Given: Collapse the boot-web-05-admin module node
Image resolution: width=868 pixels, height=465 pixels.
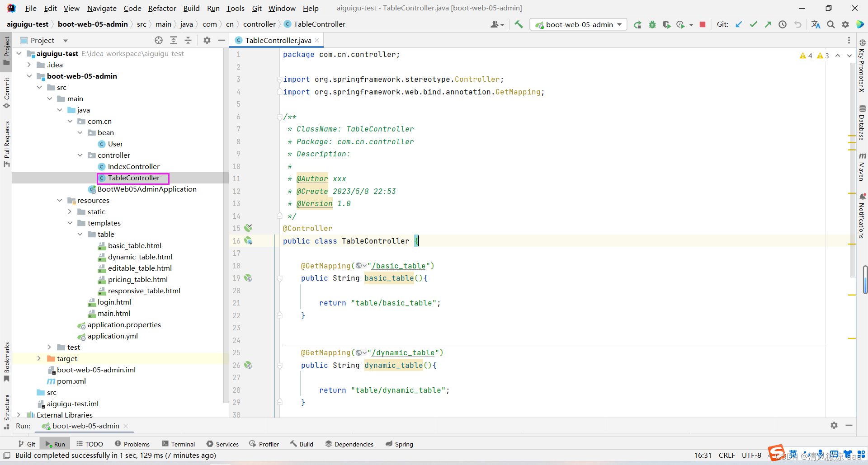Looking at the screenshot, I should tap(29, 76).
